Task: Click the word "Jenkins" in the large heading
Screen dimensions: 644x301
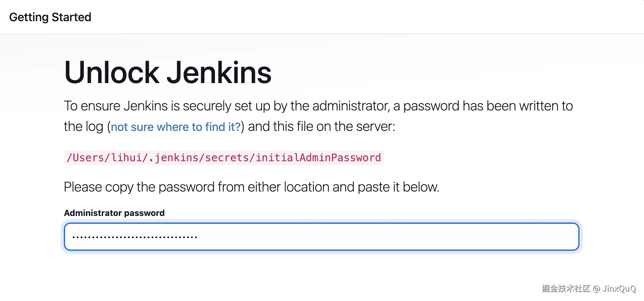Action: pyautogui.click(x=219, y=73)
